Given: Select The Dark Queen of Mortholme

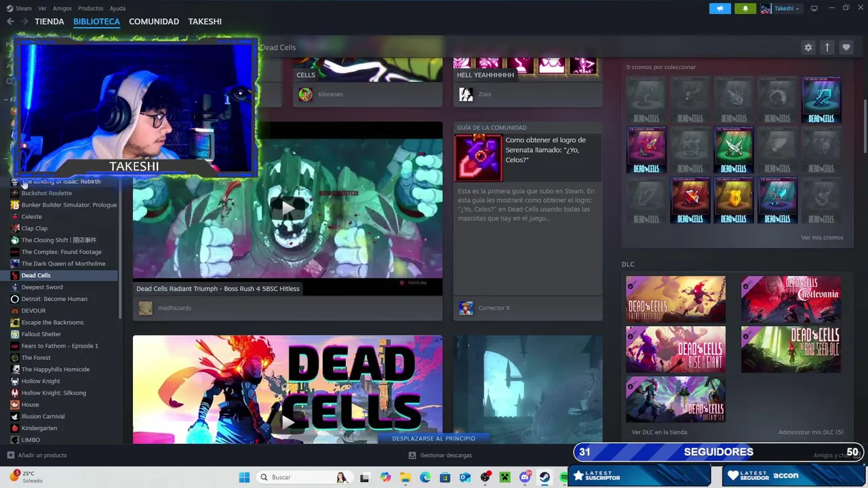Looking at the screenshot, I should tap(64, 264).
